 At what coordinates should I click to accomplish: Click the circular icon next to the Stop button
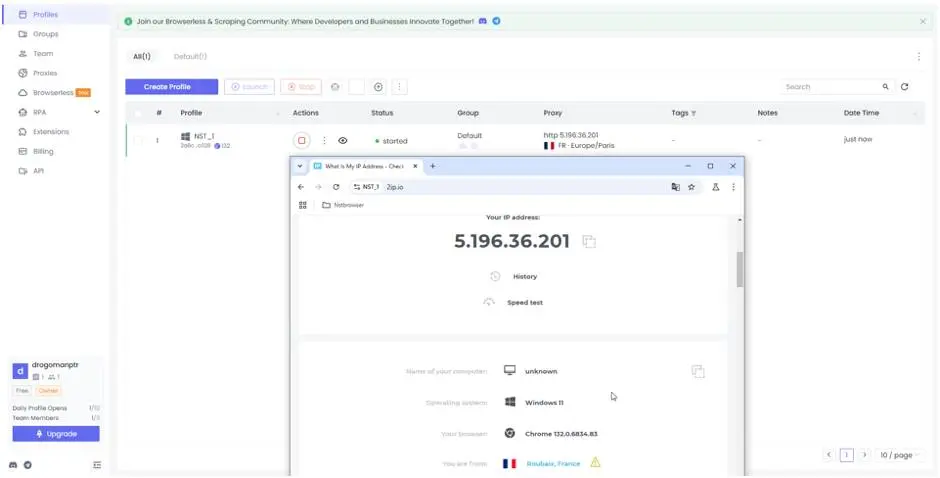pyautogui.click(x=335, y=87)
